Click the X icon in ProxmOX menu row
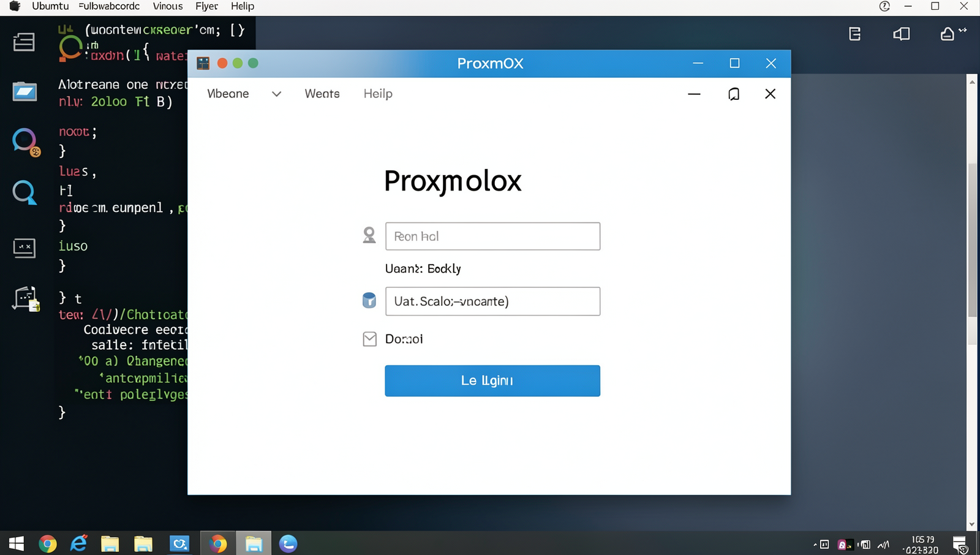The width and height of the screenshot is (980, 555). [771, 94]
